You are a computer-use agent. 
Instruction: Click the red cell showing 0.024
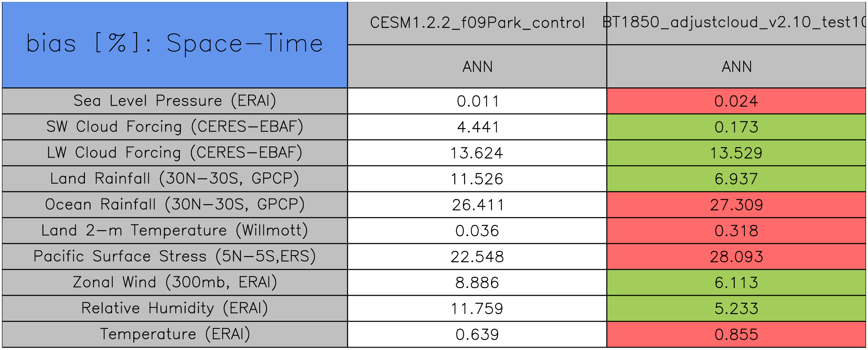click(x=736, y=101)
